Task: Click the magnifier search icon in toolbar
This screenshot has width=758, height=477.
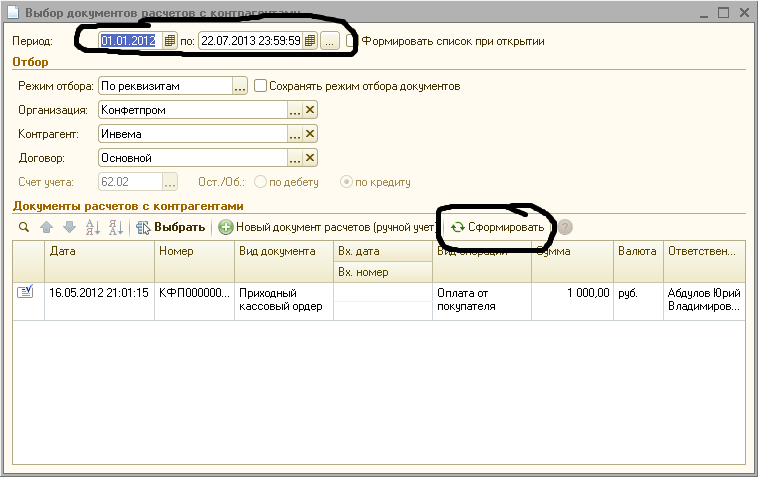Action: [x=24, y=227]
